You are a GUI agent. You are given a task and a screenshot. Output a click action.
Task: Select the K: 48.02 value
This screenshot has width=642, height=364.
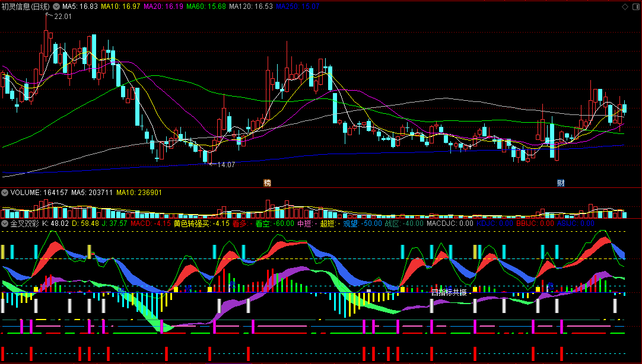[x=56, y=223]
